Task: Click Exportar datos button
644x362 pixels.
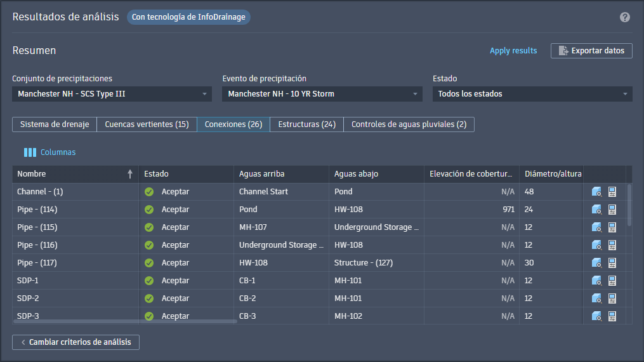Action: 591,51
